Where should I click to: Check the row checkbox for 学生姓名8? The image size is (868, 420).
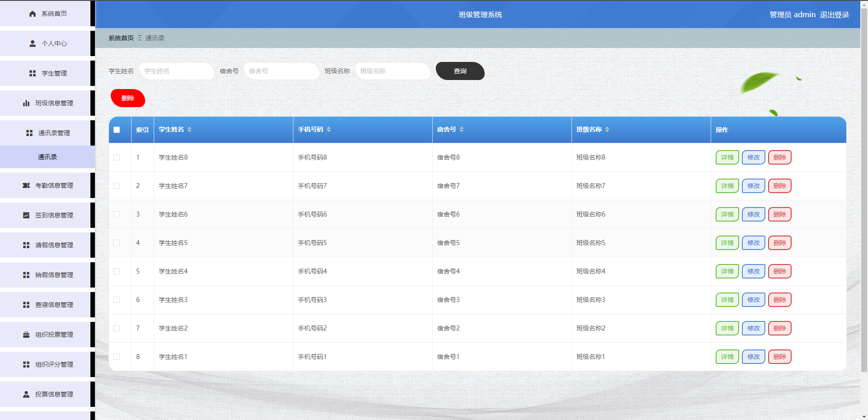[x=117, y=157]
